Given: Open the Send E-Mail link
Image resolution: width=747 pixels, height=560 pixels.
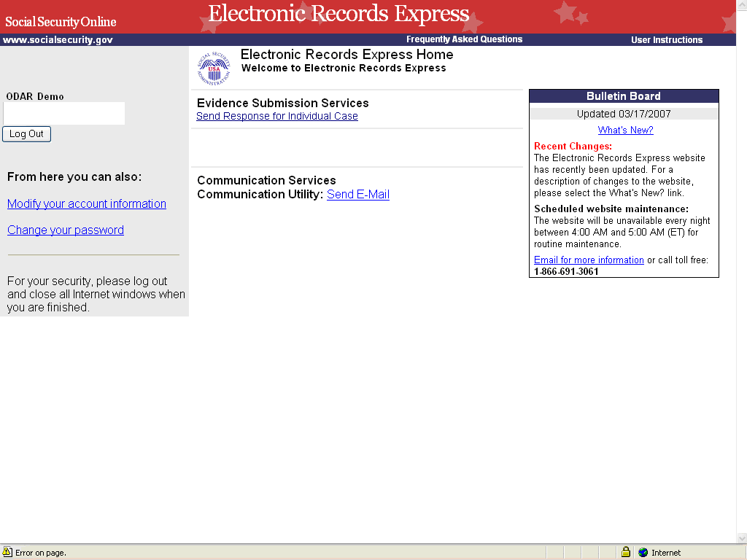Looking at the screenshot, I should (x=357, y=194).
